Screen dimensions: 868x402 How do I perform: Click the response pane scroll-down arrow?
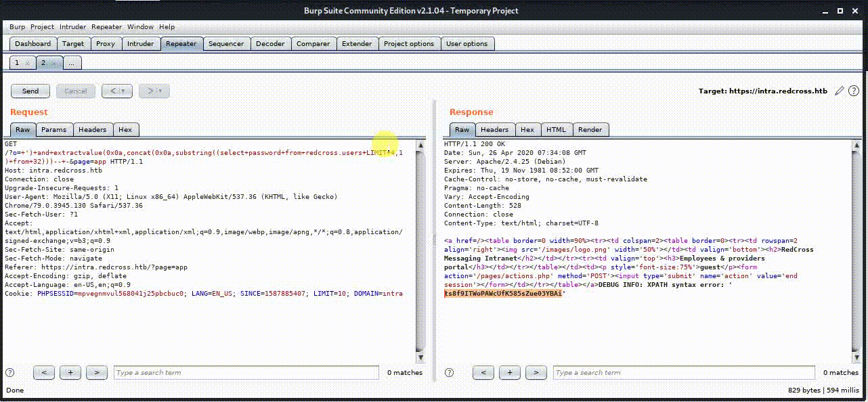pos(856,357)
